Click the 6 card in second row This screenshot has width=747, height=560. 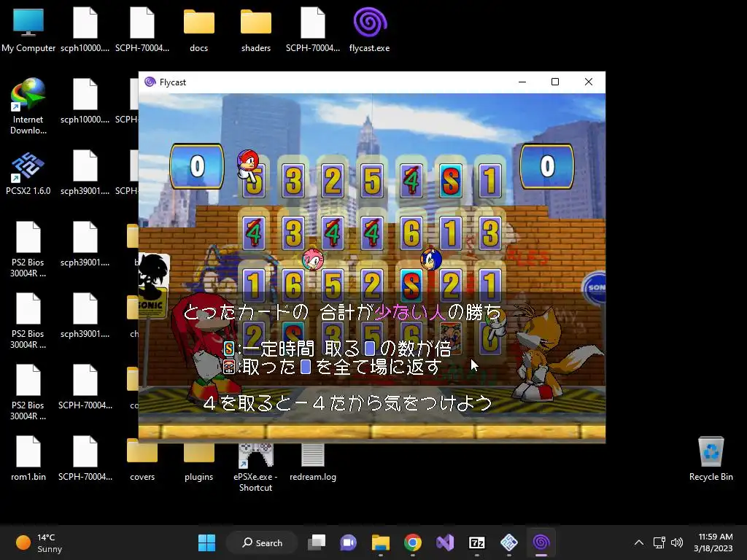click(x=411, y=233)
